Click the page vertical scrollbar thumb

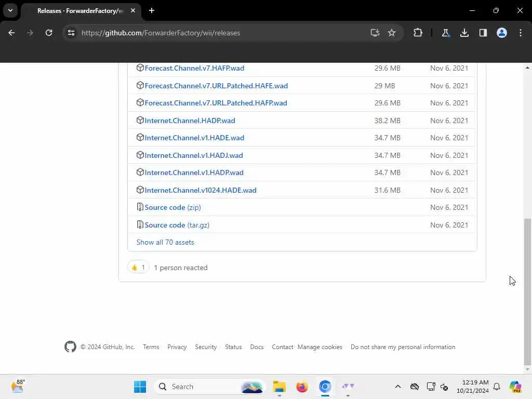pos(527,292)
